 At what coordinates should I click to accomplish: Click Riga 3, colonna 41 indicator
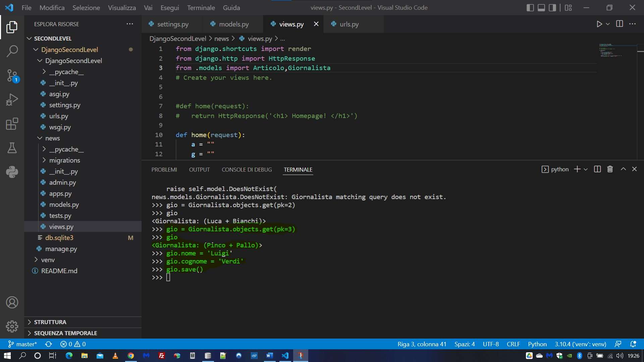click(422, 344)
